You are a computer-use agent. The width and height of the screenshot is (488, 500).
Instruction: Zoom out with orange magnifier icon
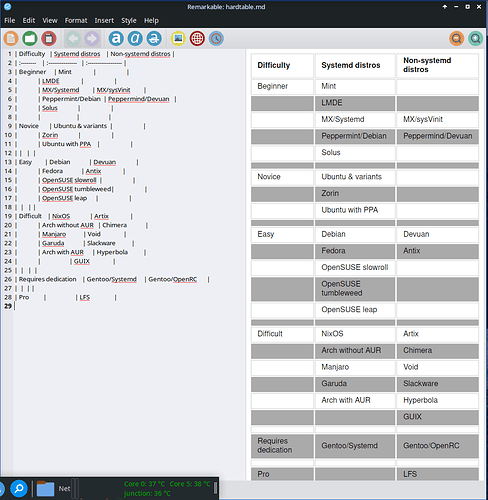click(457, 39)
